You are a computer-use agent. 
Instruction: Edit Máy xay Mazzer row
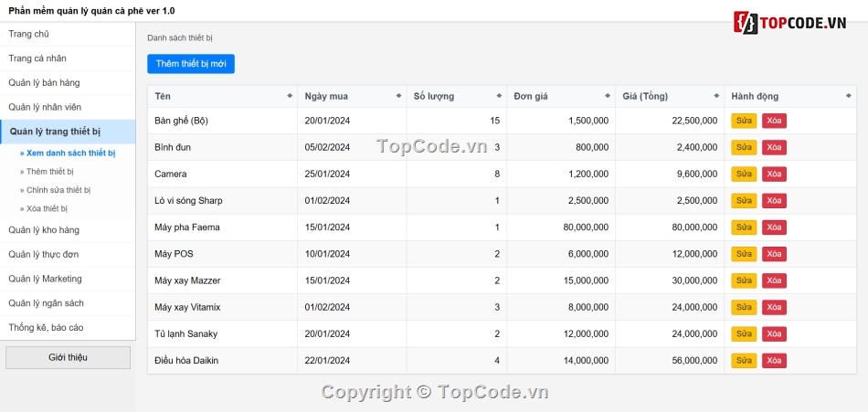(744, 280)
